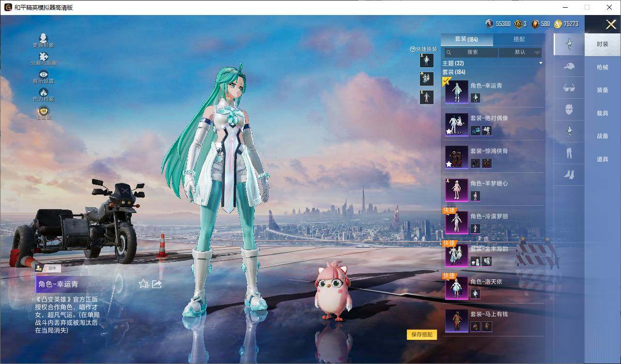The image size is (621, 364).
Task: Click the first item icon under 套装-金丰海韵
Action: (475, 261)
